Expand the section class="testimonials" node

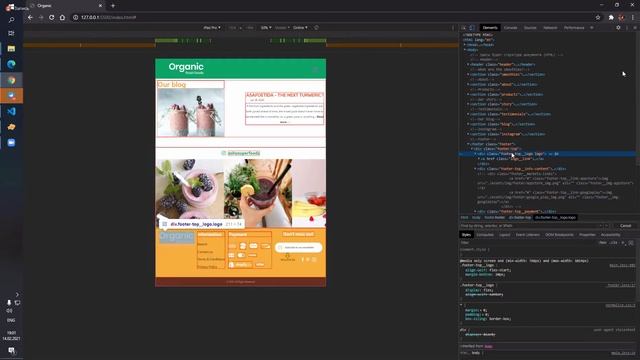pos(468,114)
